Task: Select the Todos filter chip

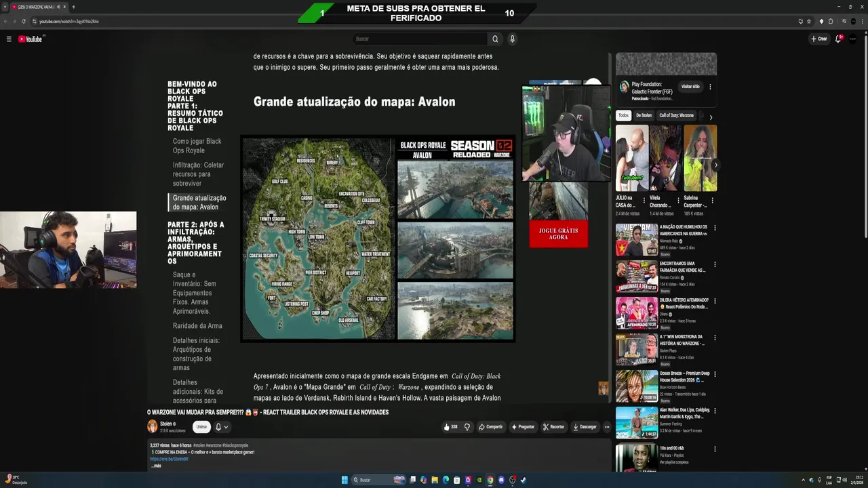Action: coord(623,115)
